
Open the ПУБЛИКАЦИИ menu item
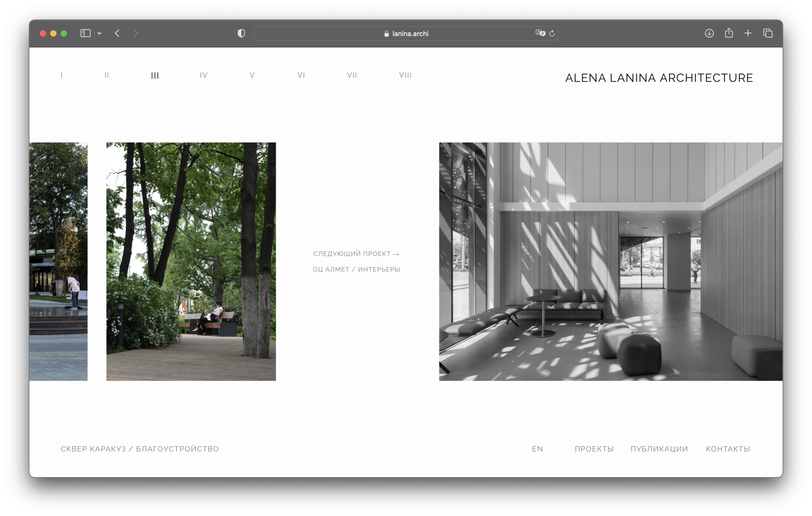click(x=659, y=449)
